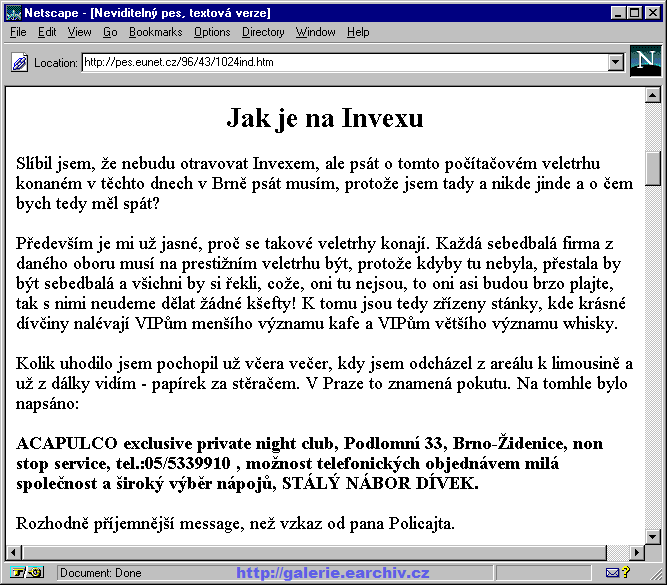Open the Help menu
Image resolution: width=667 pixels, height=585 pixels.
[x=358, y=32]
